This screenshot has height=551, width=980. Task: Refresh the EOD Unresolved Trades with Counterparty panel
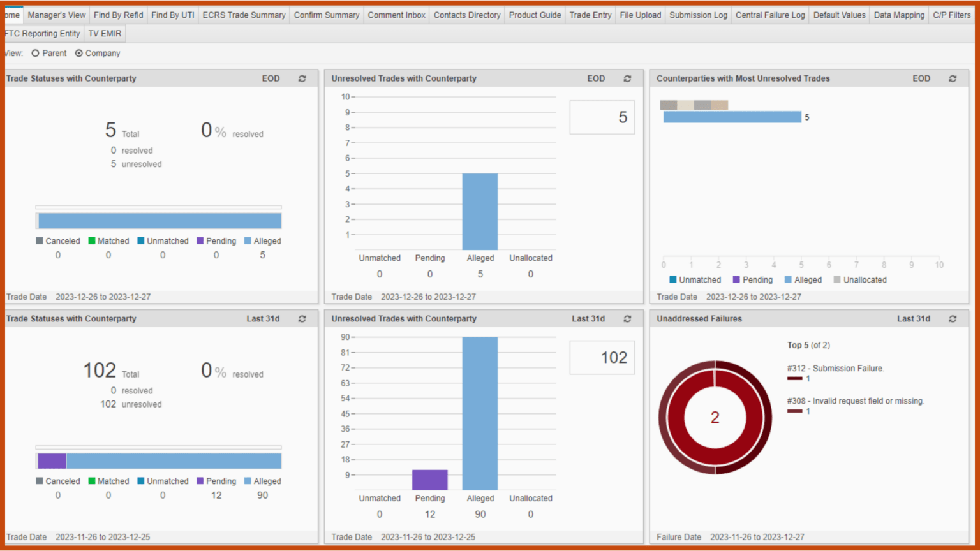[627, 78]
